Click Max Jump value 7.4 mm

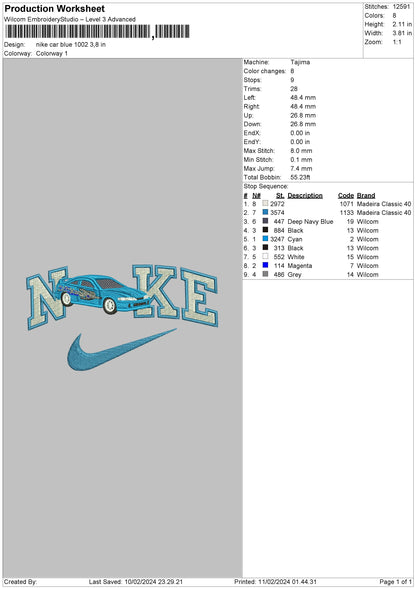click(301, 169)
